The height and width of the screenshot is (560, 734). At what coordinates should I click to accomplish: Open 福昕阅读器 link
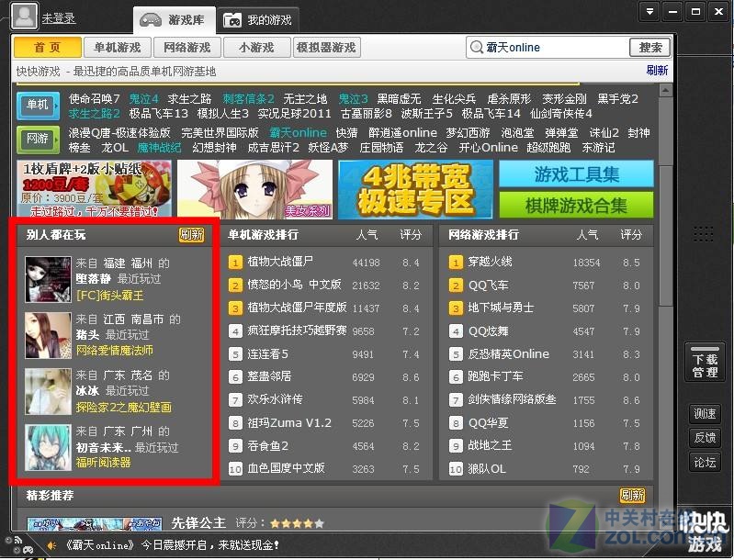(x=104, y=463)
